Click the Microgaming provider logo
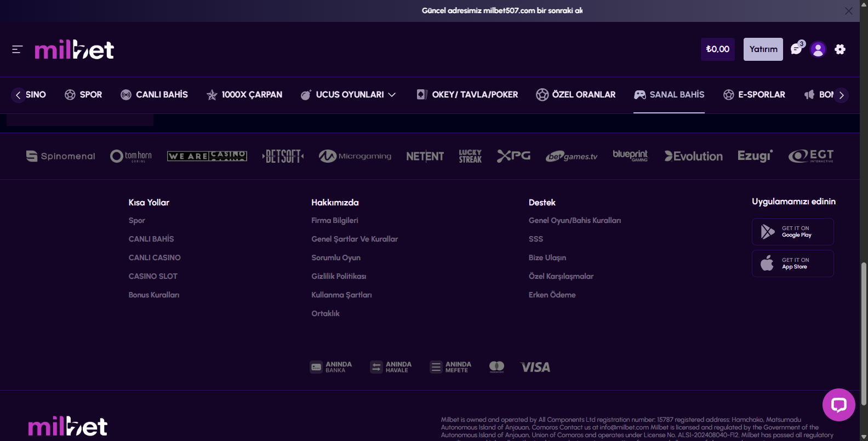Screen dimensions: 868x441 click(355, 156)
